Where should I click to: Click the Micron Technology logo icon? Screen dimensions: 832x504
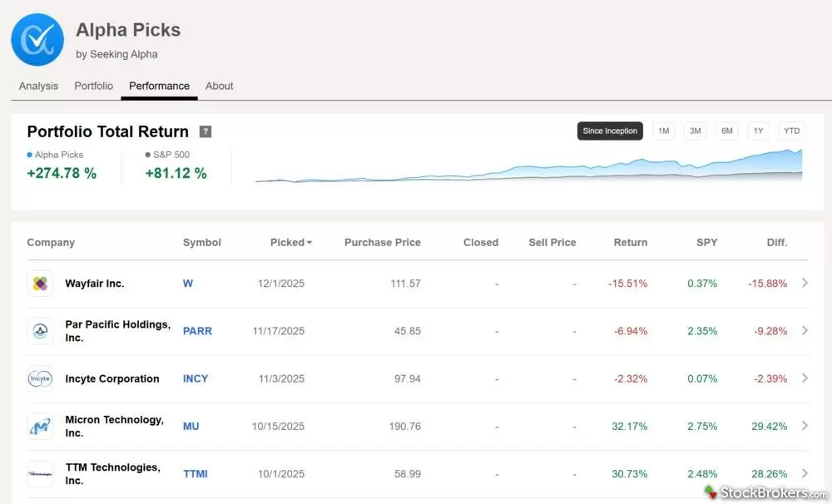(x=40, y=427)
